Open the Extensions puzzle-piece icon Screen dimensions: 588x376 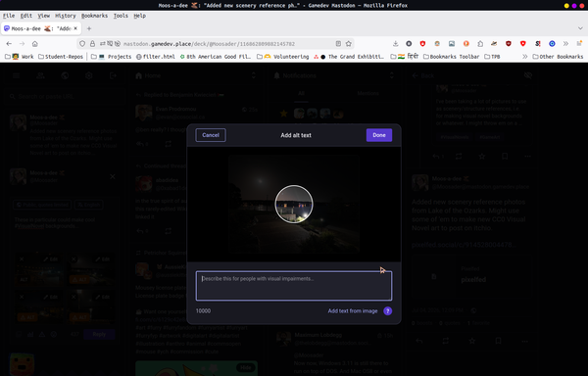[480, 44]
